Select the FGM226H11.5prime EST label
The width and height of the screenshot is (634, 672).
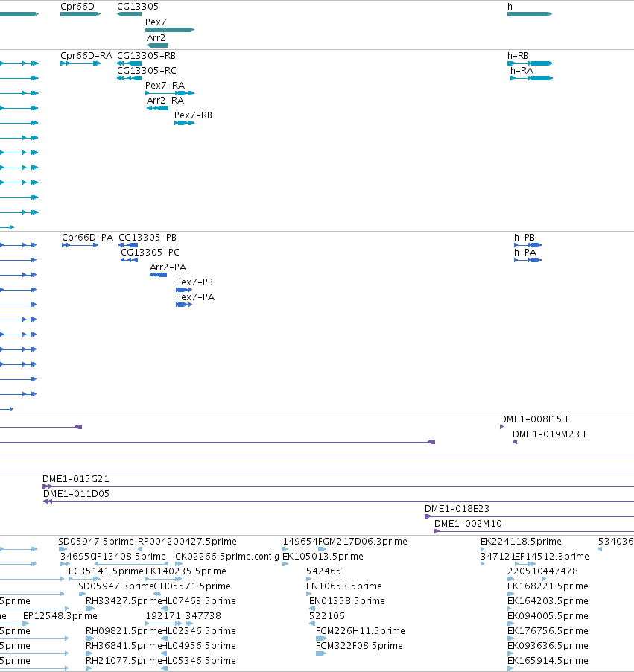[361, 630]
